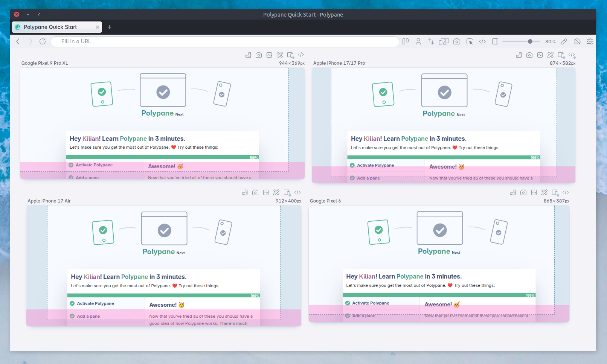The width and height of the screenshot is (607, 364).
Task: Adjust the zoom slider handle
Action: pos(530,41)
